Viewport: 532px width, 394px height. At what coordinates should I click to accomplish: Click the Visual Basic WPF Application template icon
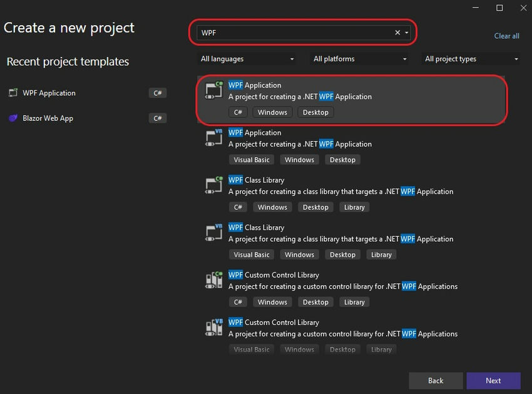click(x=213, y=138)
